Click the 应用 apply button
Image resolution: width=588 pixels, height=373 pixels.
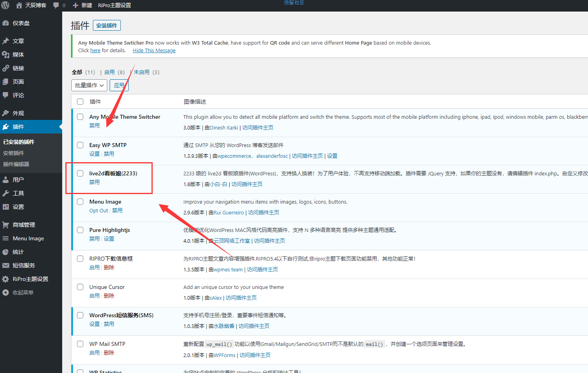pyautogui.click(x=119, y=85)
